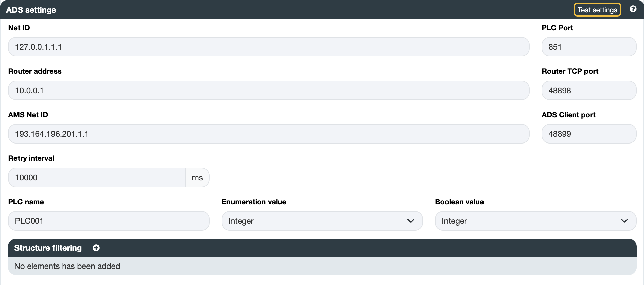Focus the Retry interval field showing 10000
The image size is (644, 285).
pos(97,177)
